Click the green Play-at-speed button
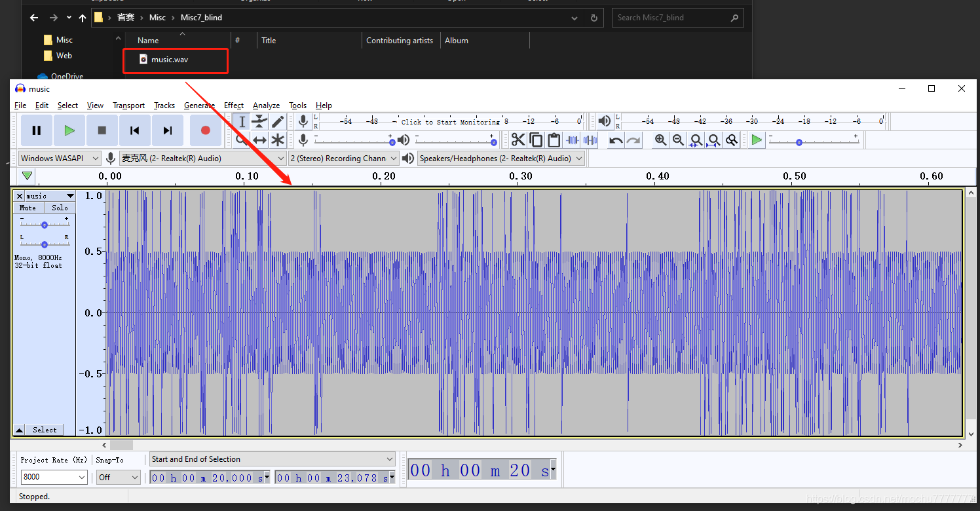Image resolution: width=980 pixels, height=511 pixels. [757, 140]
